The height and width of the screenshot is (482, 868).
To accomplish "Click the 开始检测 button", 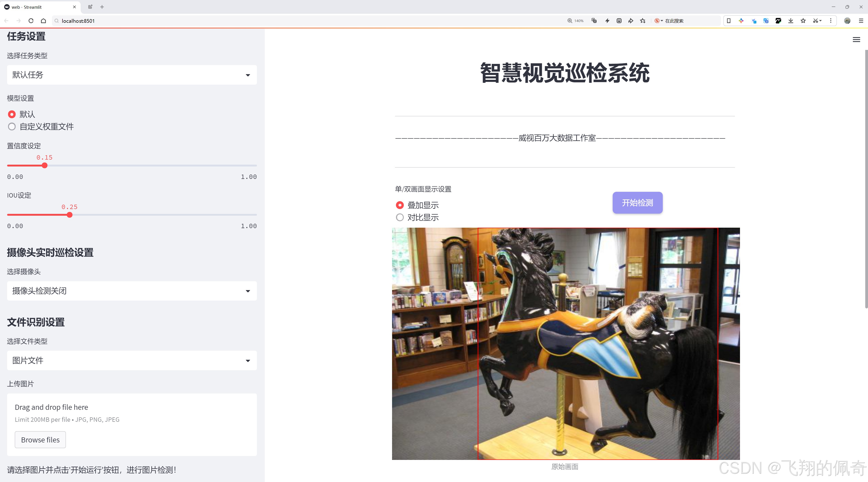I will (x=637, y=203).
